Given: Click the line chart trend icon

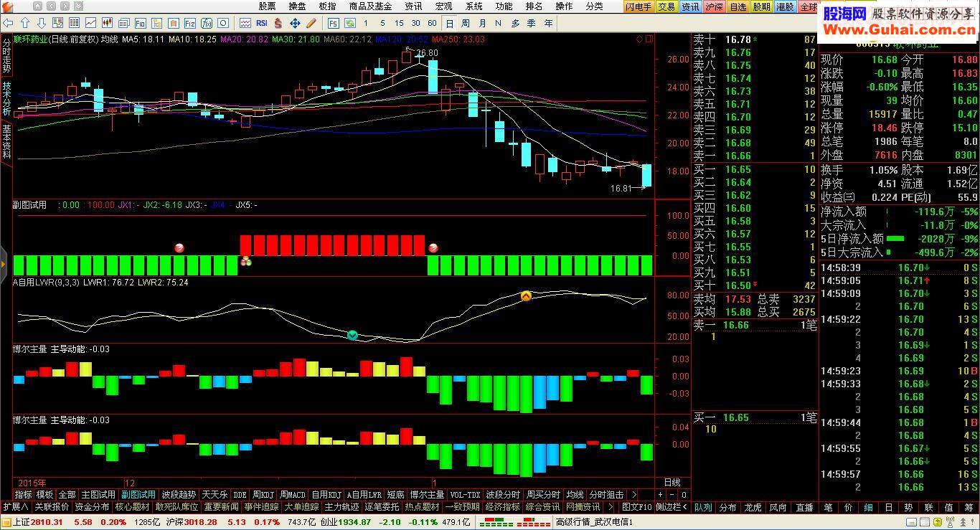Looking at the screenshot, I should pos(92,24).
